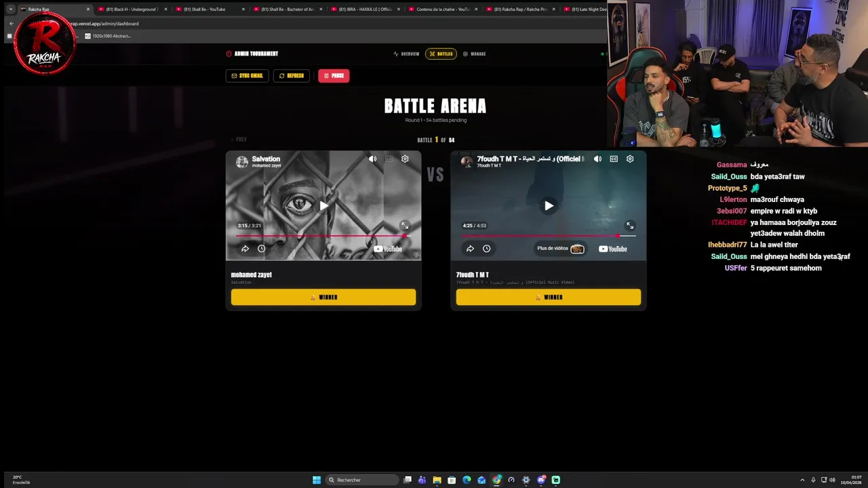Screen dimensions: 868x488
Task: Declare mohamed zayet the winner
Action: tap(323, 297)
